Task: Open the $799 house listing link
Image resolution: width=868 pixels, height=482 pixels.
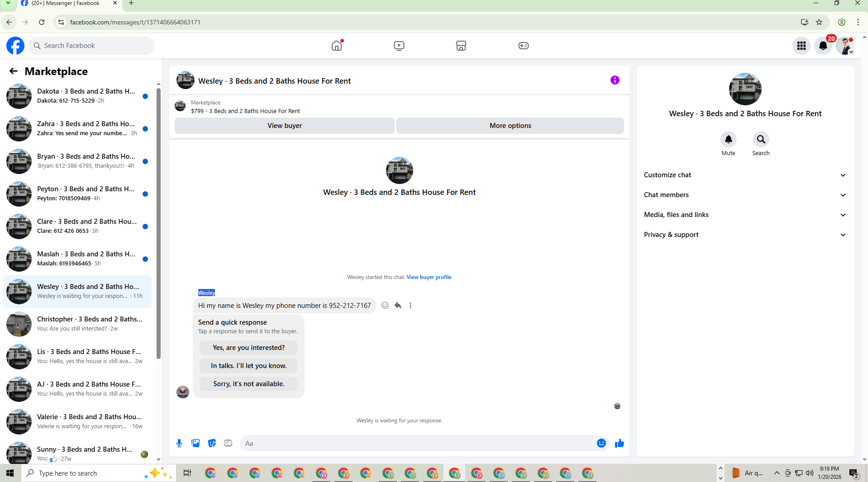Action: point(245,111)
